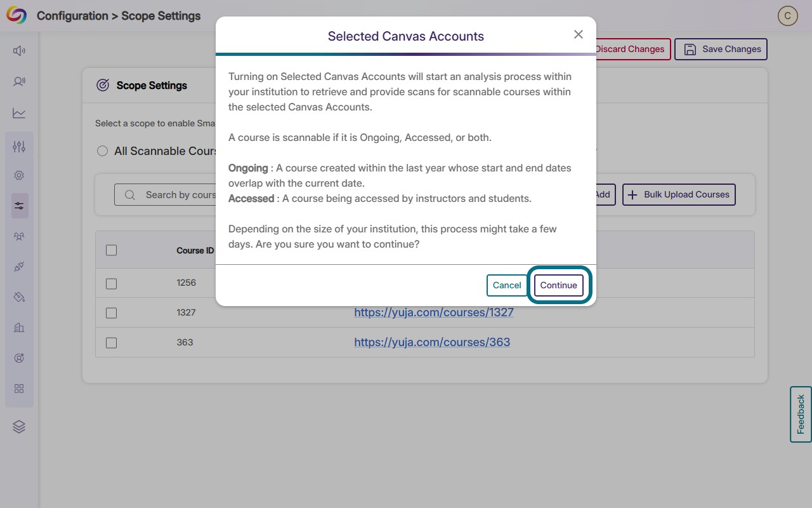Viewport: 812px width, 508px height.
Task: Close the Selected Canvas Accounts dialog
Action: (x=579, y=34)
